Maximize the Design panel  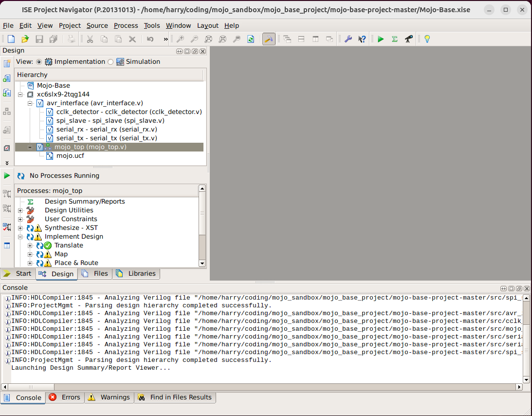point(187,51)
